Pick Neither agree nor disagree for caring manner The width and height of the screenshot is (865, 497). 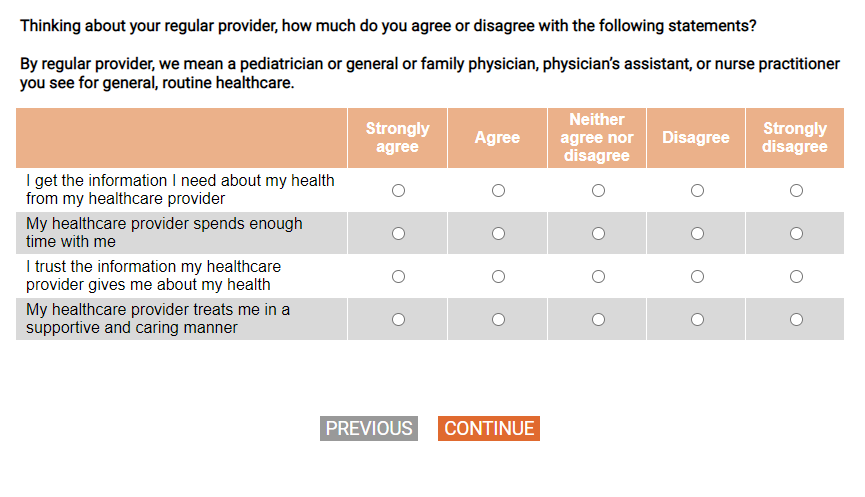point(597,319)
